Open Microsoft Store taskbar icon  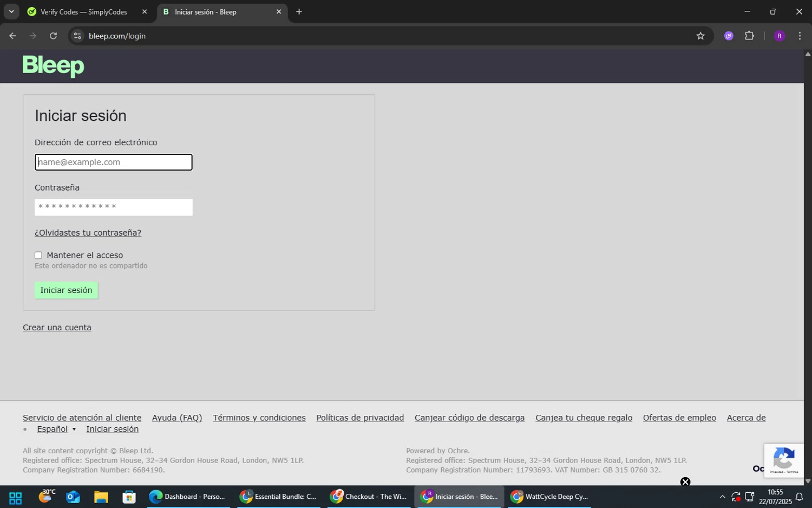coord(129,497)
